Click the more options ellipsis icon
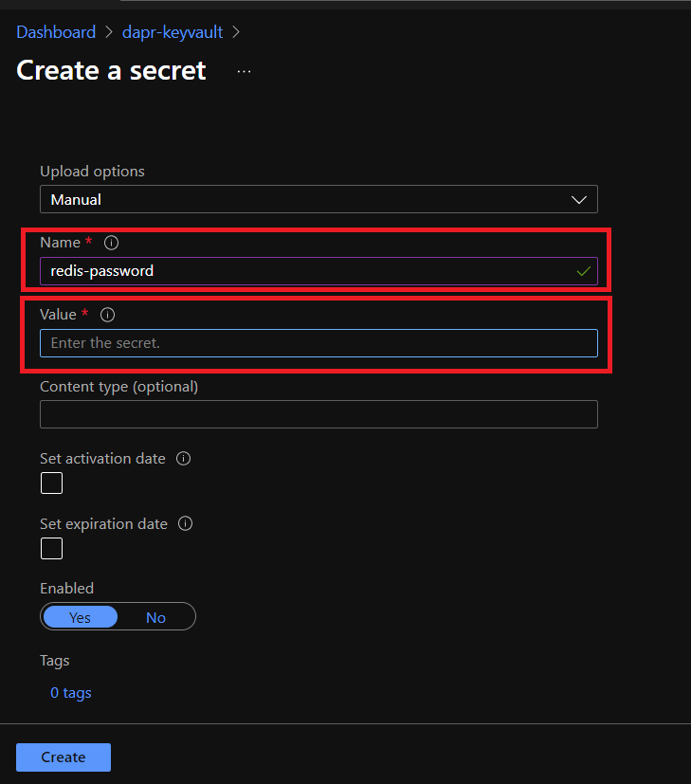The image size is (691, 784). 244,71
